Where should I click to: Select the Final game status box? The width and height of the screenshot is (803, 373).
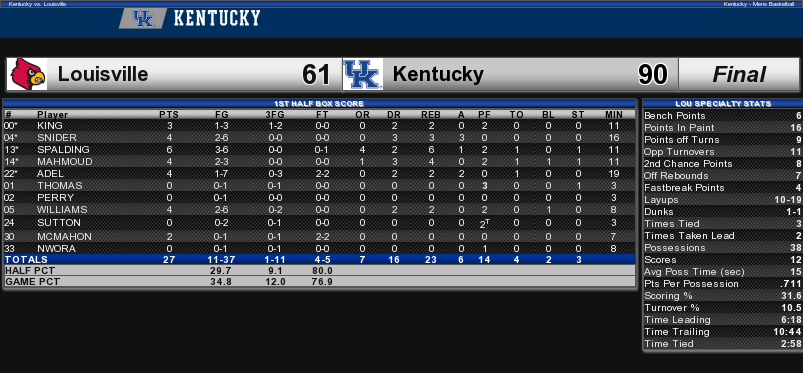pyautogui.click(x=738, y=74)
